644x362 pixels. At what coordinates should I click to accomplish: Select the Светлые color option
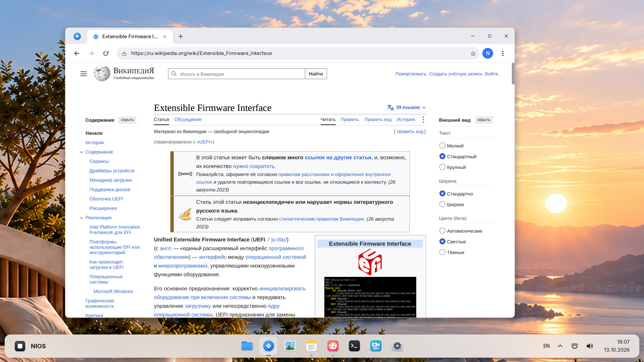point(442,241)
